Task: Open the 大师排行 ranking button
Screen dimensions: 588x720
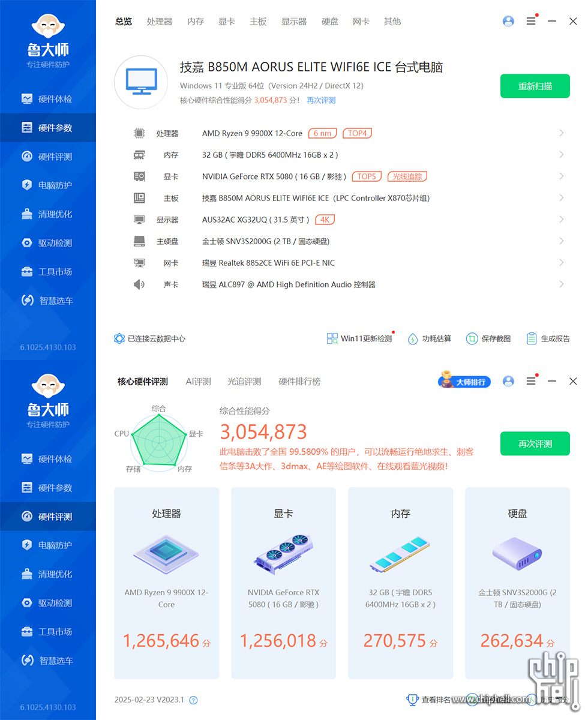Action: (x=464, y=381)
